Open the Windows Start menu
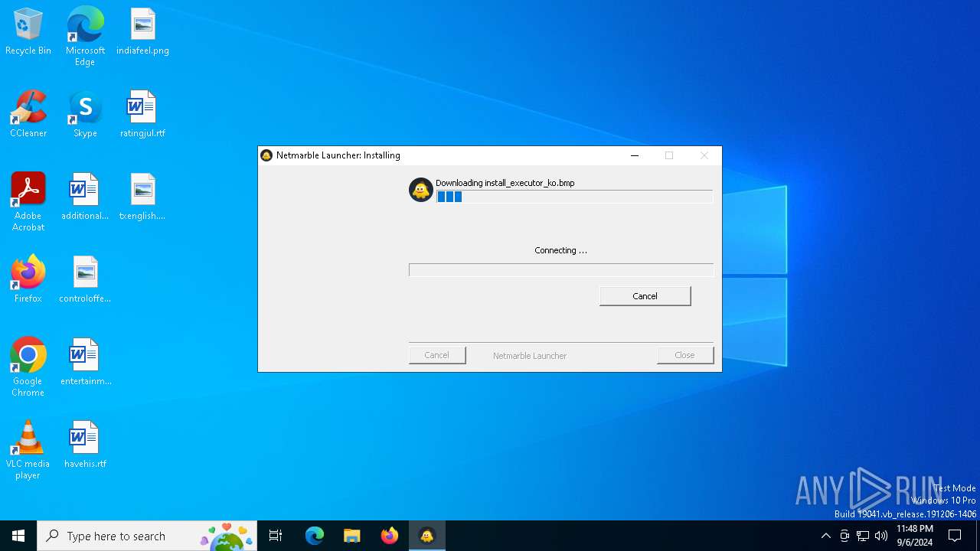This screenshot has height=551, width=980. [x=18, y=536]
